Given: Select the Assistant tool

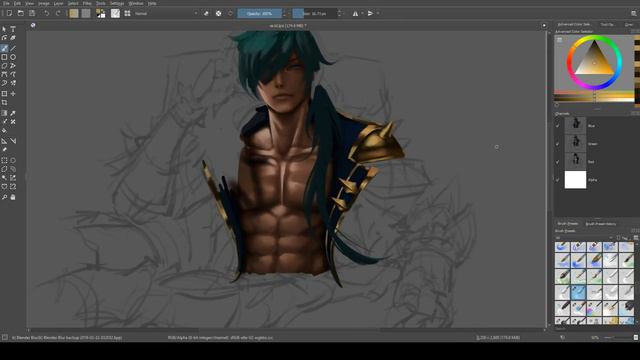Looking at the screenshot, I should click(x=4, y=141).
